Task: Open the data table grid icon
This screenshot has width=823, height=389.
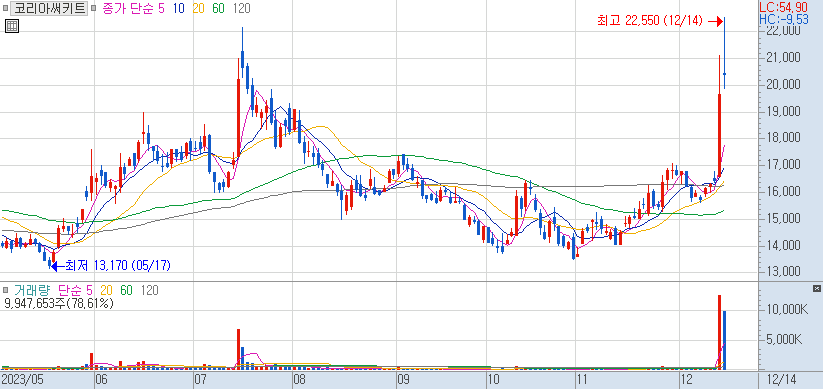Action: coord(12,26)
